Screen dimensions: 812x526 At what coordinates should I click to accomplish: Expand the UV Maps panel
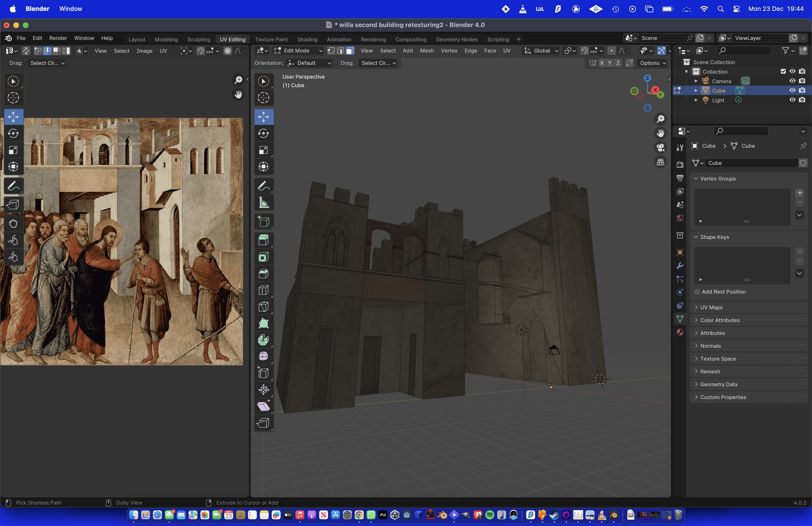(x=711, y=307)
